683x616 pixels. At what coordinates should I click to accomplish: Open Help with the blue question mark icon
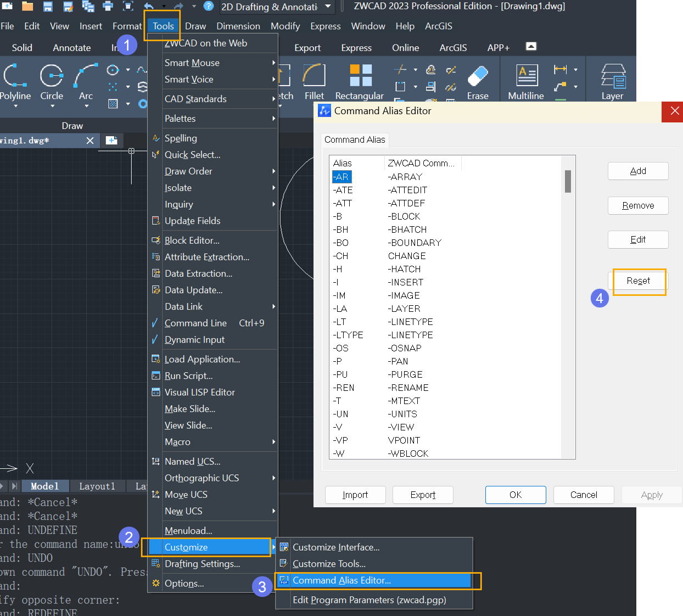pos(209,6)
